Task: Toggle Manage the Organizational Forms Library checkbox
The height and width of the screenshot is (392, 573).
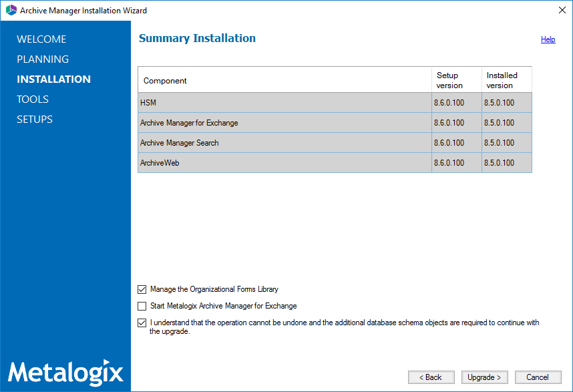Action: pyautogui.click(x=142, y=289)
